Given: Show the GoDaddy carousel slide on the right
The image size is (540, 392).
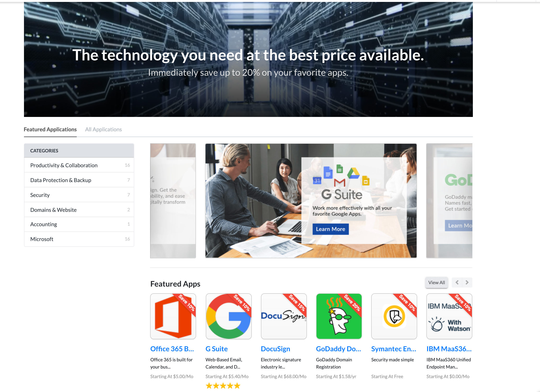Looking at the screenshot, I should pyautogui.click(x=449, y=201).
